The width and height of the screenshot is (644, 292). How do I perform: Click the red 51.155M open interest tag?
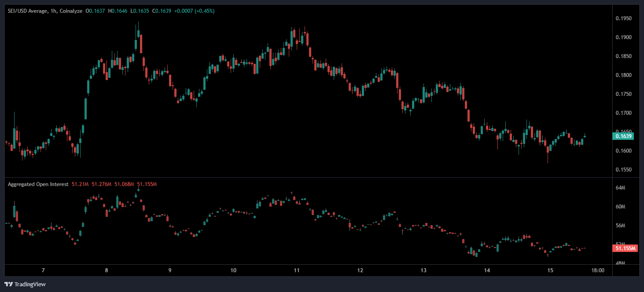click(626, 248)
